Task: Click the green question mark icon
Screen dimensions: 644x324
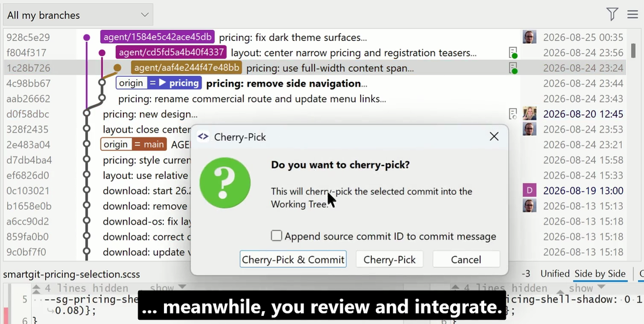Action: pyautogui.click(x=225, y=183)
